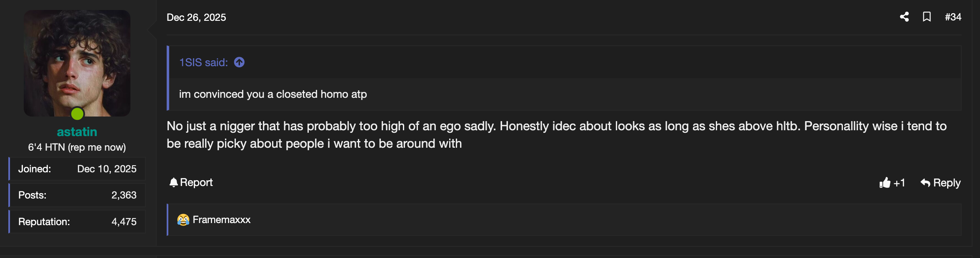Image resolution: width=980 pixels, height=258 pixels.
Task: Click the laughing-crying reaction emoji
Action: [183, 220]
